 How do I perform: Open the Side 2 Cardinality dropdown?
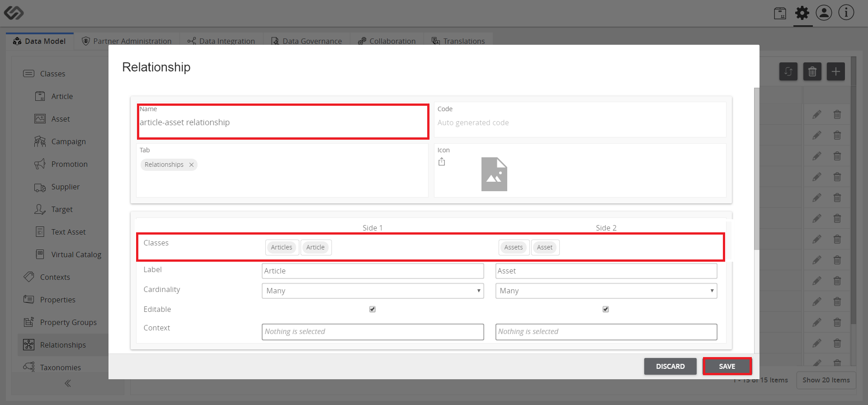tap(606, 291)
